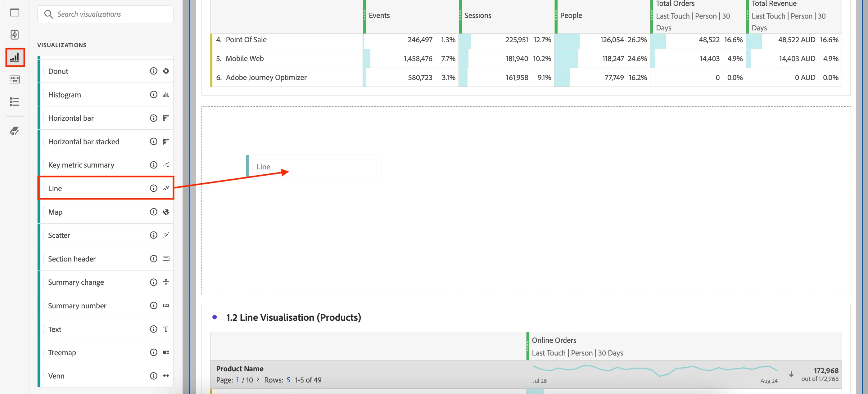Click the Search visualizations field
The image size is (868, 394).
point(106,14)
